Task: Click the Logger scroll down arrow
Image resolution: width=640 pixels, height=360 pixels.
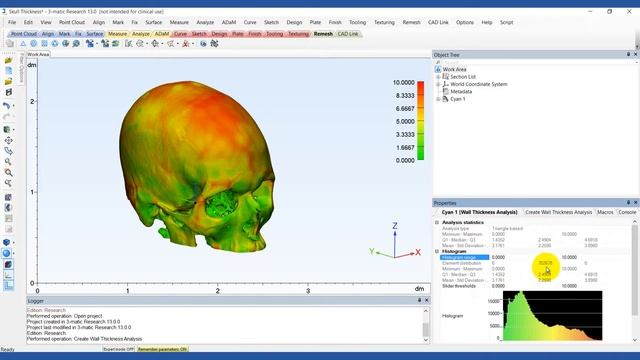Action: coord(426,340)
